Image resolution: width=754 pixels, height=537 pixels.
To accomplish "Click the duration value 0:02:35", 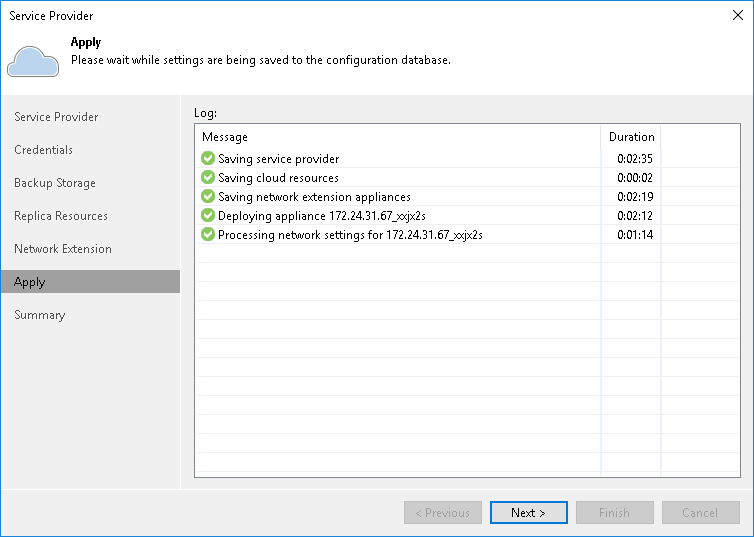I will tap(635, 159).
